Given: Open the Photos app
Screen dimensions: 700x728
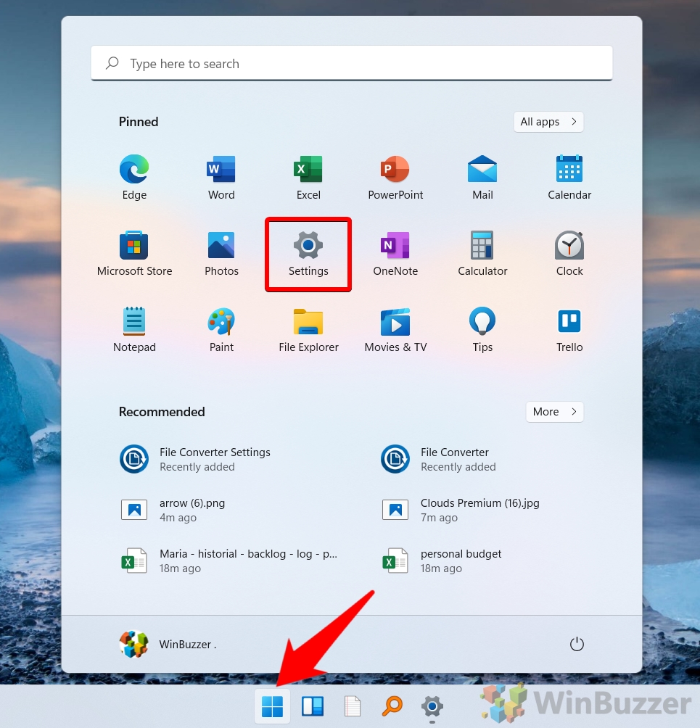Looking at the screenshot, I should pyautogui.click(x=221, y=254).
